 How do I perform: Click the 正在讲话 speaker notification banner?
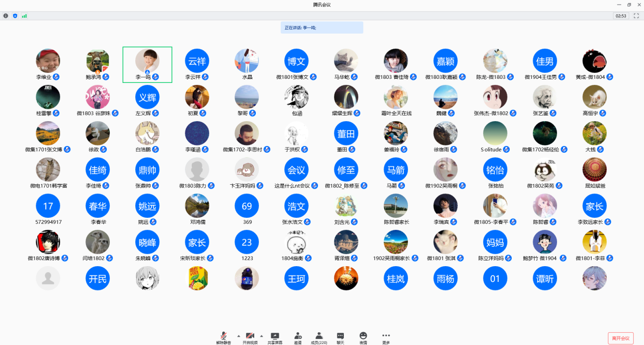(x=321, y=27)
